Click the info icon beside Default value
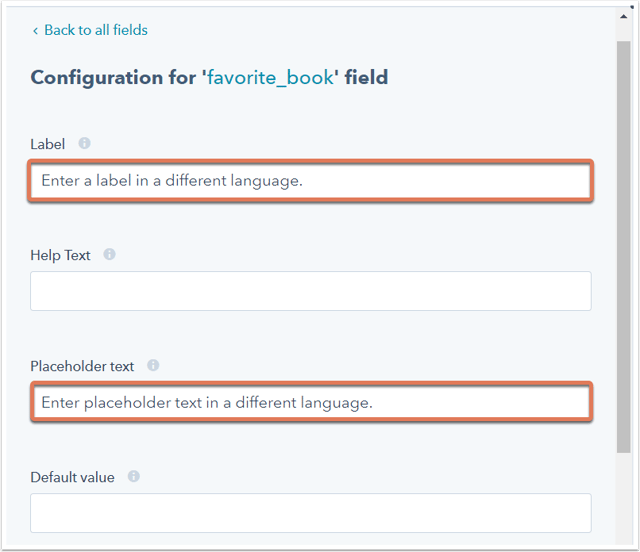This screenshot has width=640, height=552. [x=133, y=476]
